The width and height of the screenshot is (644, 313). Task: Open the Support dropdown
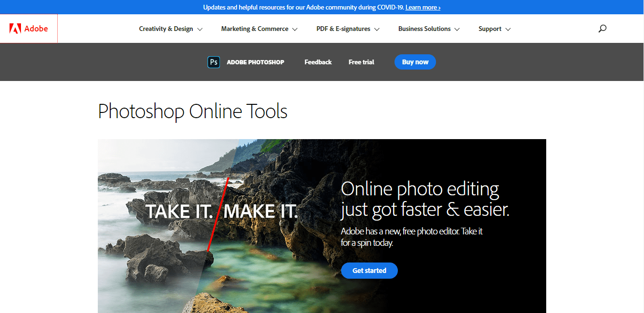point(494,29)
